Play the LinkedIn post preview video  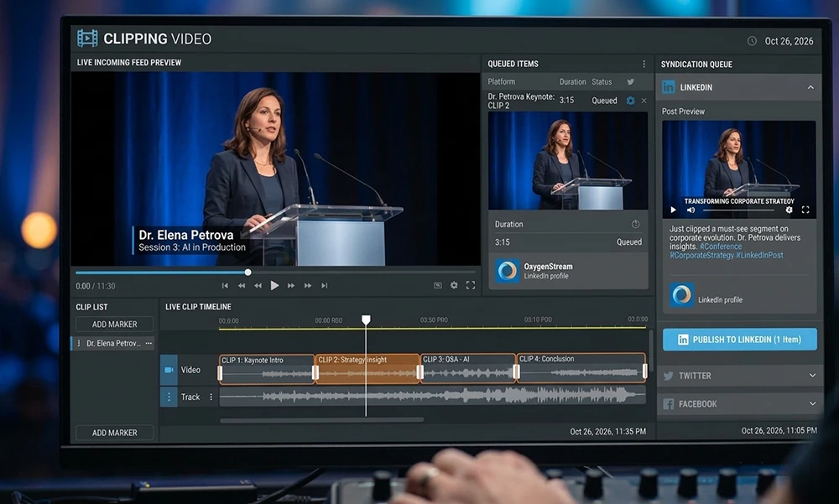[x=673, y=210]
